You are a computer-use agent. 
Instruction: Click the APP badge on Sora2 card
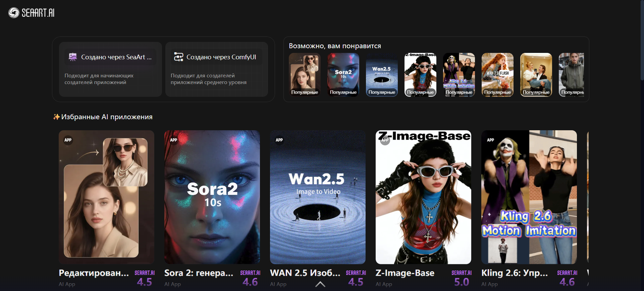point(173,140)
